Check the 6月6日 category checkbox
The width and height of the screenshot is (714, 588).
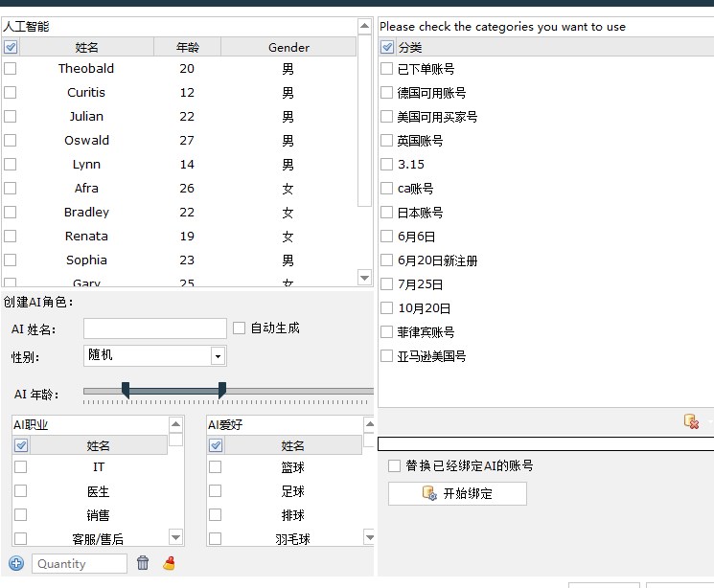pyautogui.click(x=386, y=237)
